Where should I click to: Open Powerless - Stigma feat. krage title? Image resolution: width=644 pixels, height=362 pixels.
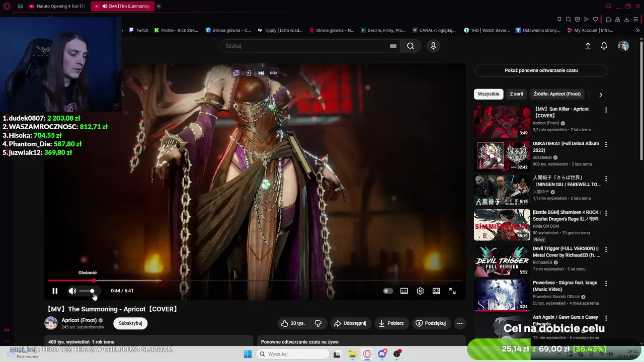[565, 286]
